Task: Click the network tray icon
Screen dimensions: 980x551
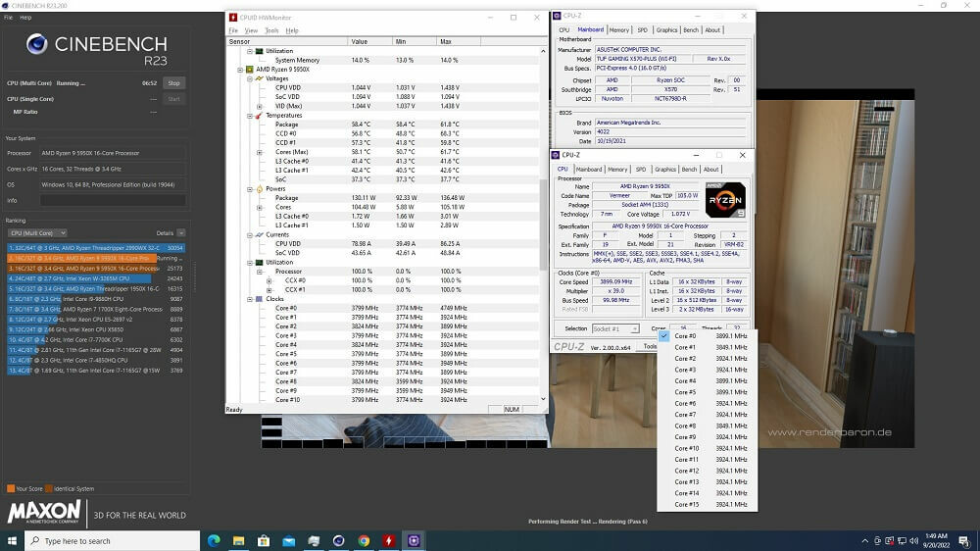Action: tap(902, 541)
